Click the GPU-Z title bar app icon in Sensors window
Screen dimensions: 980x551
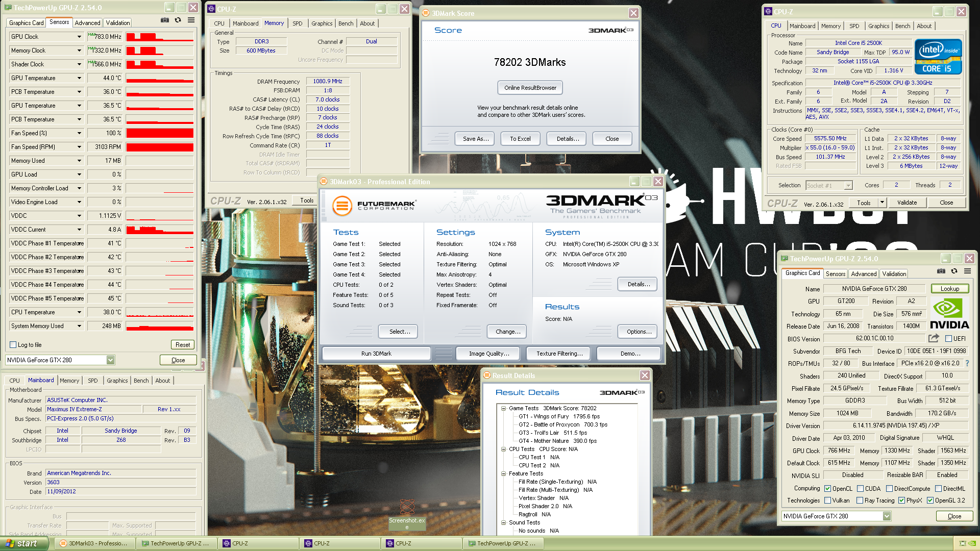pyautogui.click(x=8, y=8)
